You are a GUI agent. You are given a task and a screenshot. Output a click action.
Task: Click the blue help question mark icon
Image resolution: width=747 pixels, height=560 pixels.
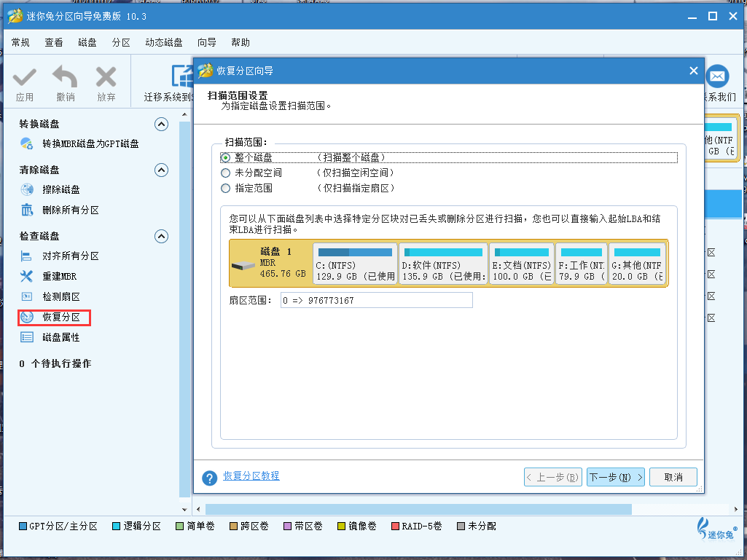coord(210,478)
